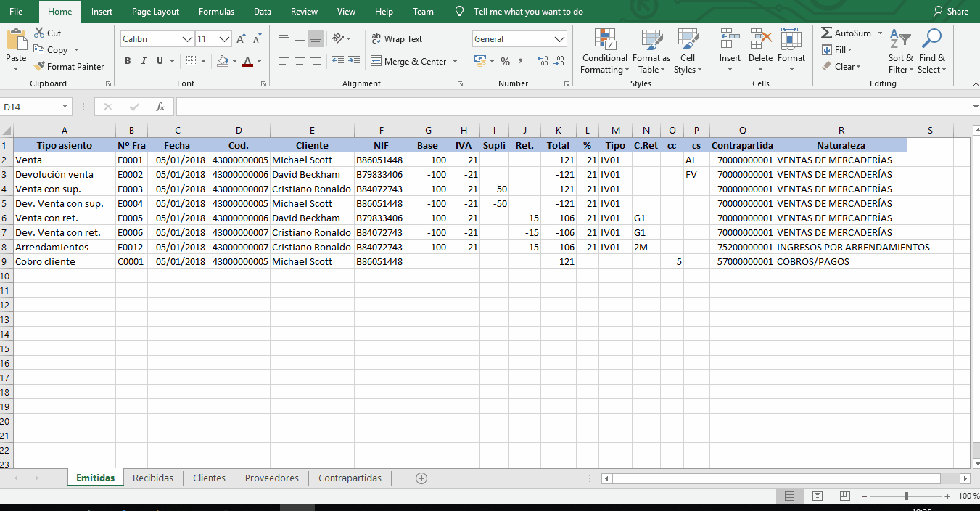
Task: Toggle align left
Action: [284, 61]
